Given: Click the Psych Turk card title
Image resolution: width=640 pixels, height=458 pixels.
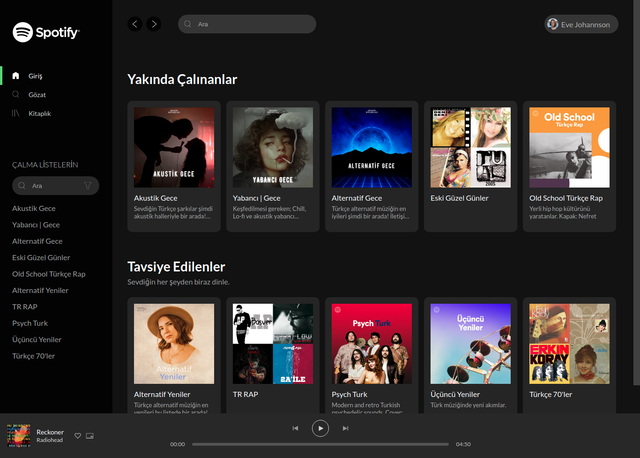Looking at the screenshot, I should (349, 394).
